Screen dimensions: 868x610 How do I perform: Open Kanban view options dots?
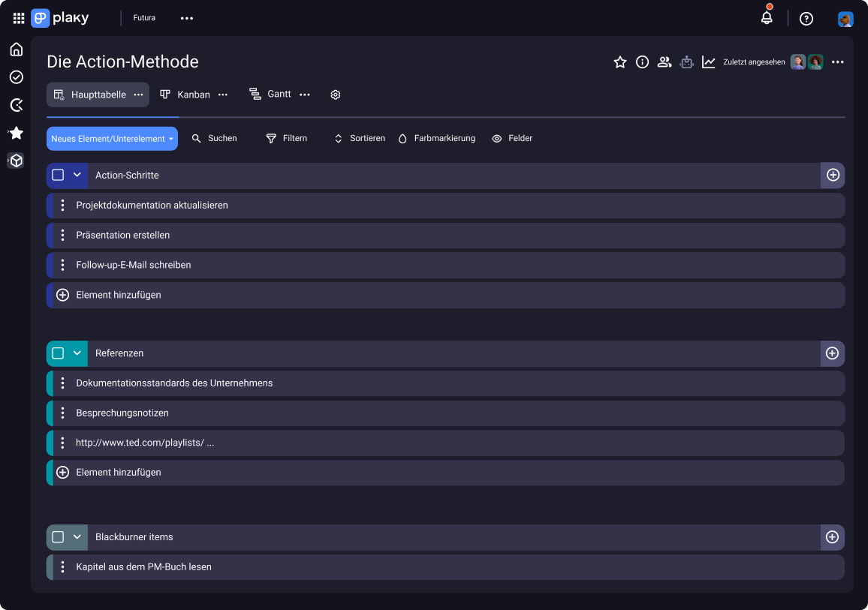point(222,95)
